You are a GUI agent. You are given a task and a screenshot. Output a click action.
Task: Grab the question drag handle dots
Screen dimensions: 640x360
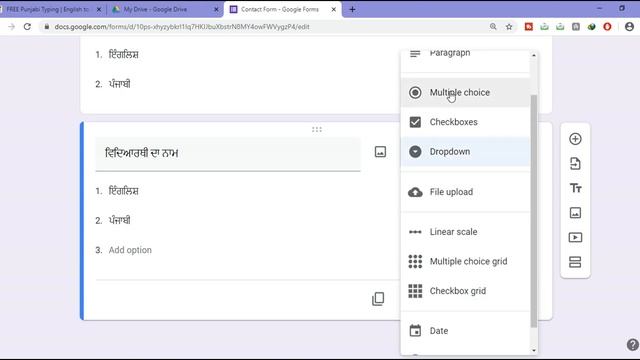317,130
